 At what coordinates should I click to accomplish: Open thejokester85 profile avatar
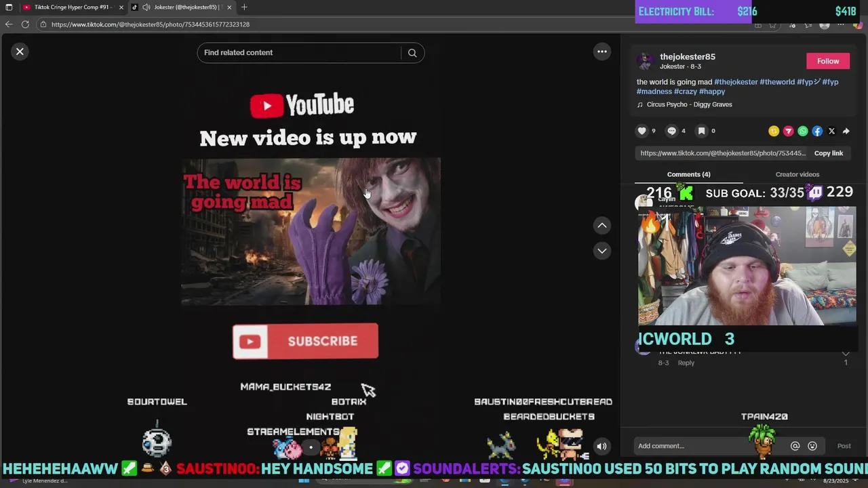(645, 61)
